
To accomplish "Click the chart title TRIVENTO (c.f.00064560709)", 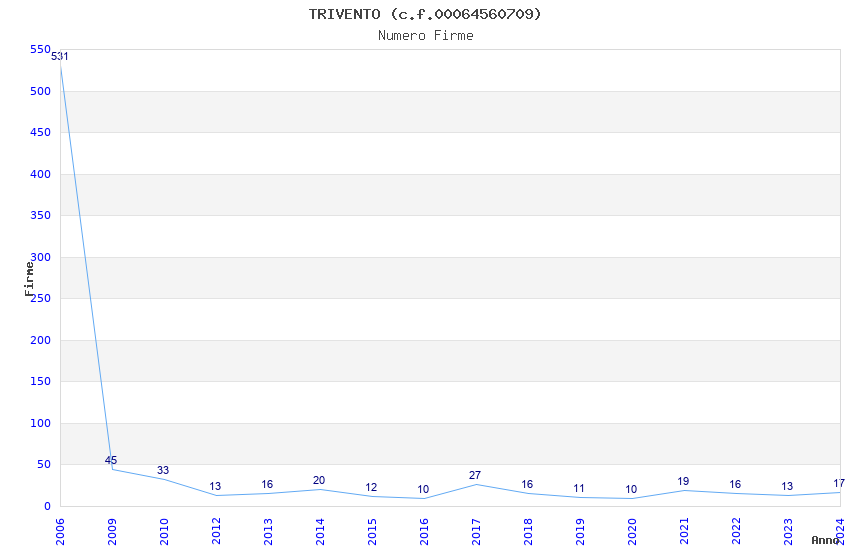I will pos(425,14).
